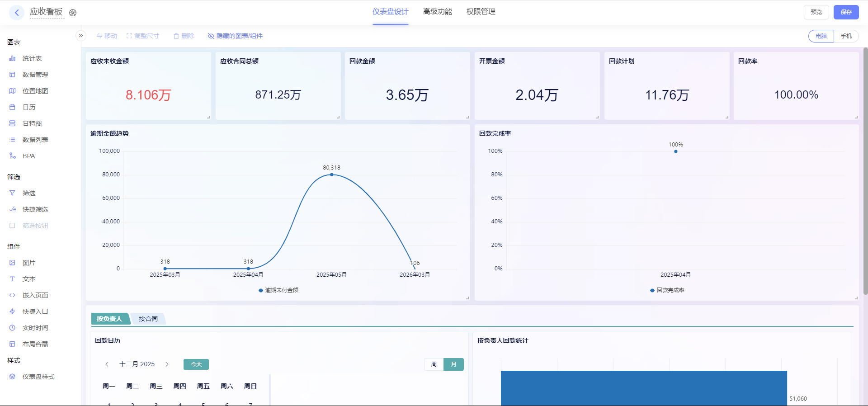Image resolution: width=868 pixels, height=406 pixels.
Task: Show 隐藏的图表/组件 hidden components
Action: click(235, 36)
